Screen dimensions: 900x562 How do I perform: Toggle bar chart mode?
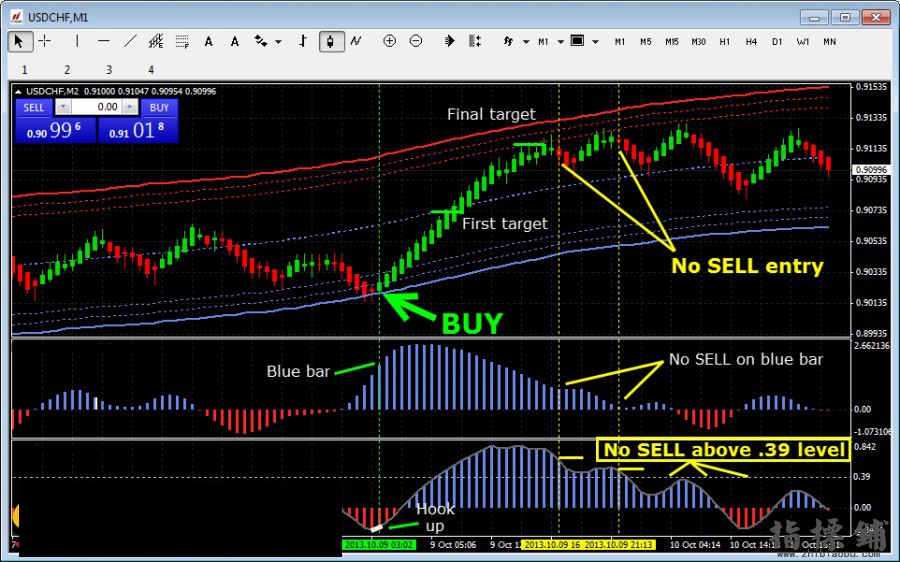point(303,41)
